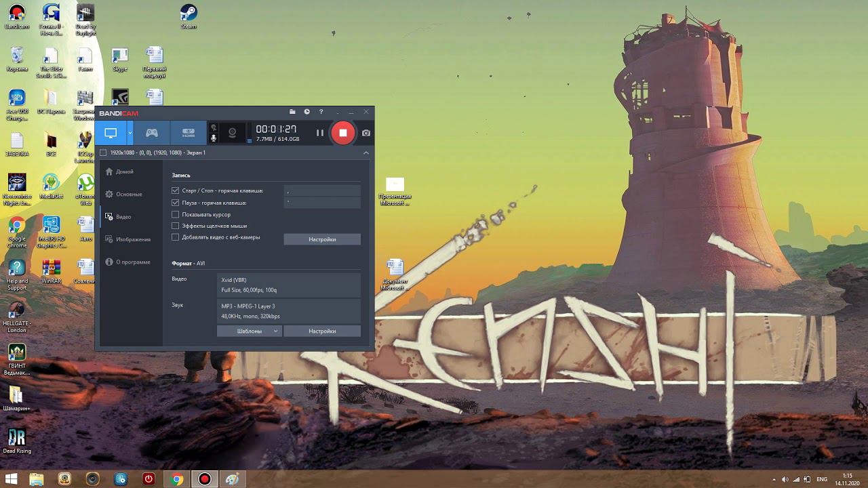Click the Xvid (VBR) video format text
Screen dimensions: 868x488
pyautogui.click(x=234, y=280)
